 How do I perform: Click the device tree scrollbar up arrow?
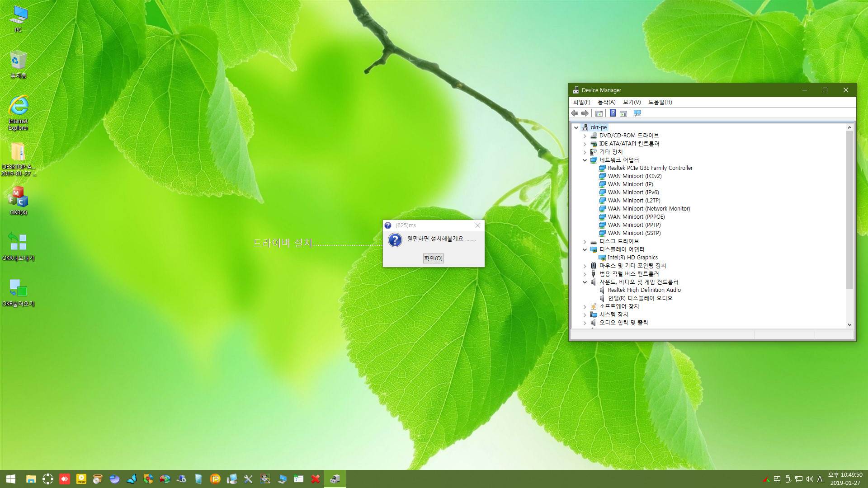(x=849, y=127)
